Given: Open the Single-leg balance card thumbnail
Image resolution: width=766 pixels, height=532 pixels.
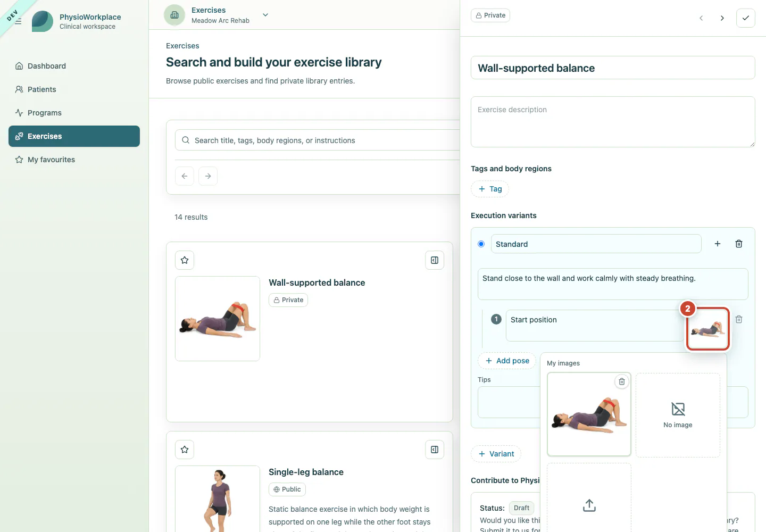Looking at the screenshot, I should (x=218, y=498).
